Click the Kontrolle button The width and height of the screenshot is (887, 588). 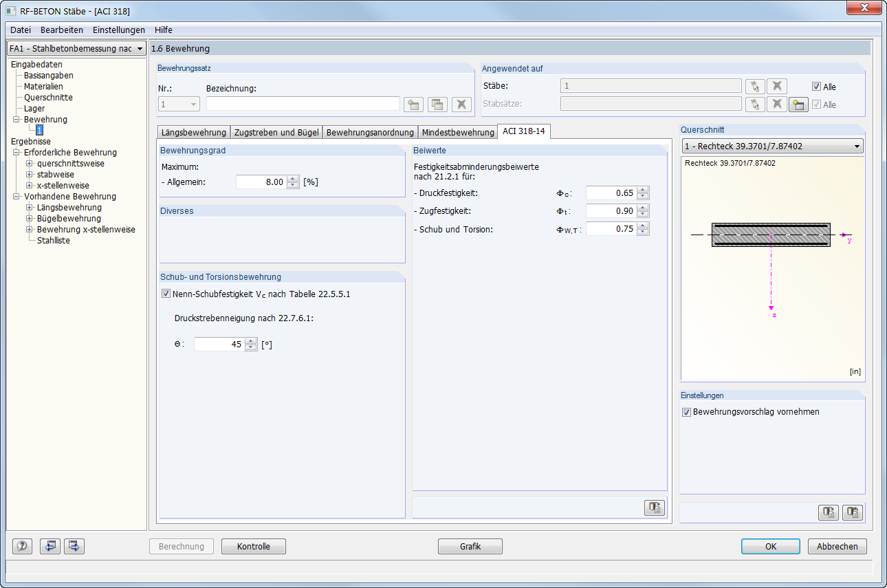253,547
